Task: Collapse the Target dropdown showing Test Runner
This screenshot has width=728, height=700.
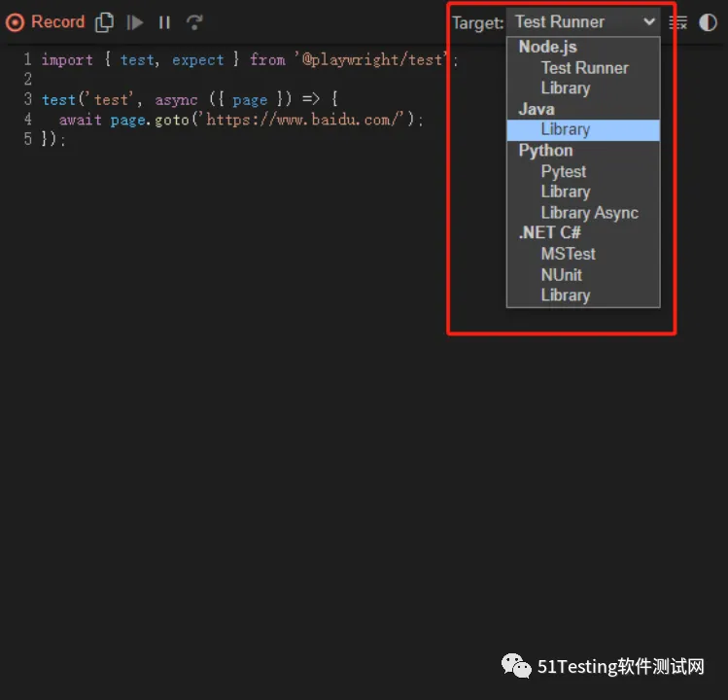Action: coord(583,21)
